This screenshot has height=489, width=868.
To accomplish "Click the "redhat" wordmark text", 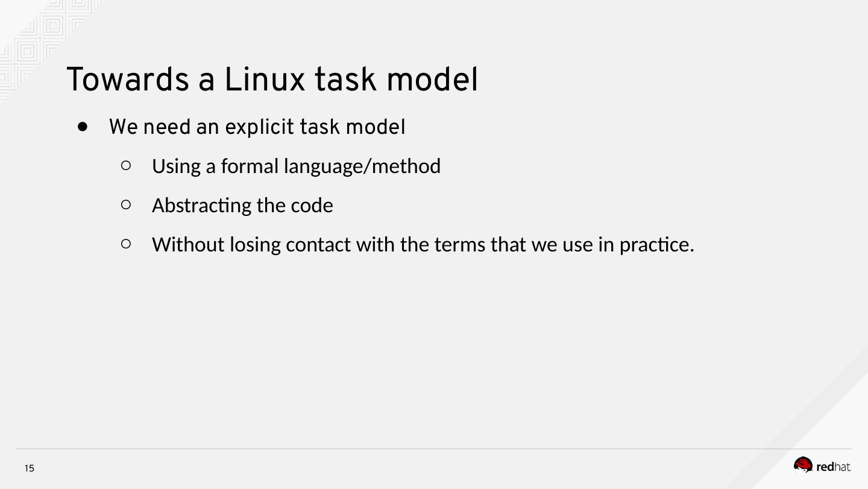I will (834, 467).
